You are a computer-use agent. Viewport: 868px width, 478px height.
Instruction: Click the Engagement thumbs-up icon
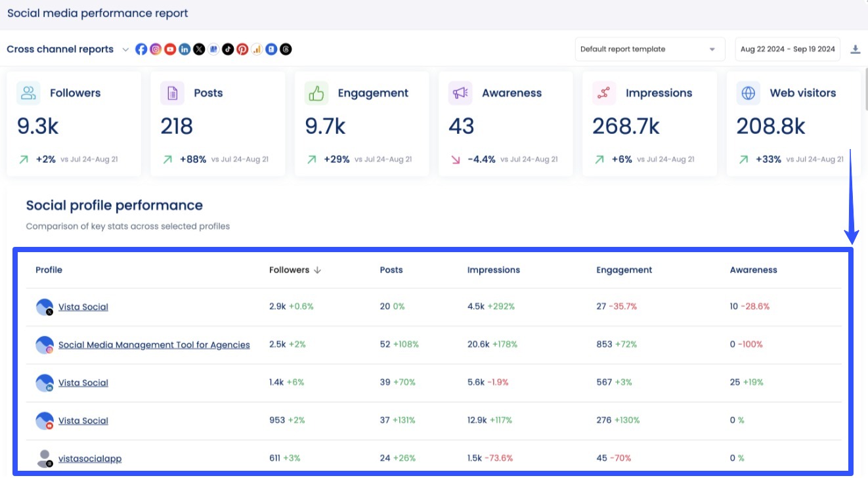point(316,93)
